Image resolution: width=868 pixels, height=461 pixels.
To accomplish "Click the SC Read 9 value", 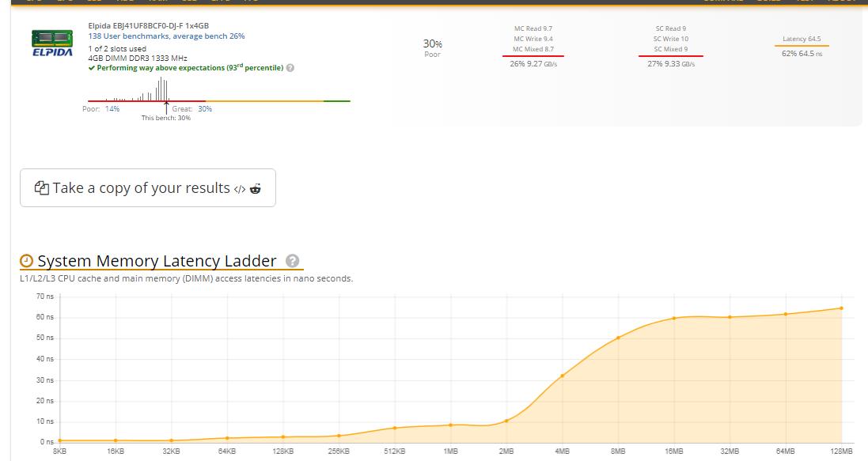I will (671, 28).
